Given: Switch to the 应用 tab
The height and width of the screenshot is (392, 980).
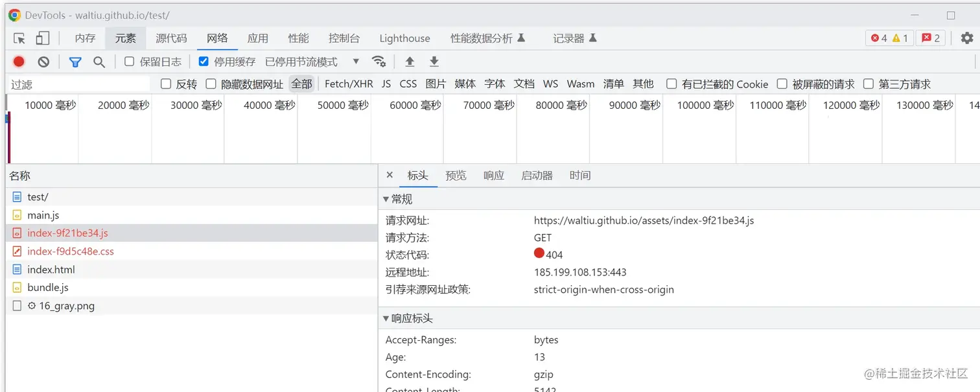Looking at the screenshot, I should 258,38.
